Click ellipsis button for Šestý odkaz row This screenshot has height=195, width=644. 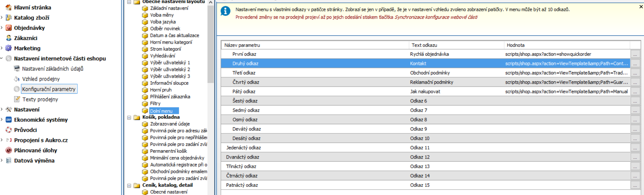[635, 101]
